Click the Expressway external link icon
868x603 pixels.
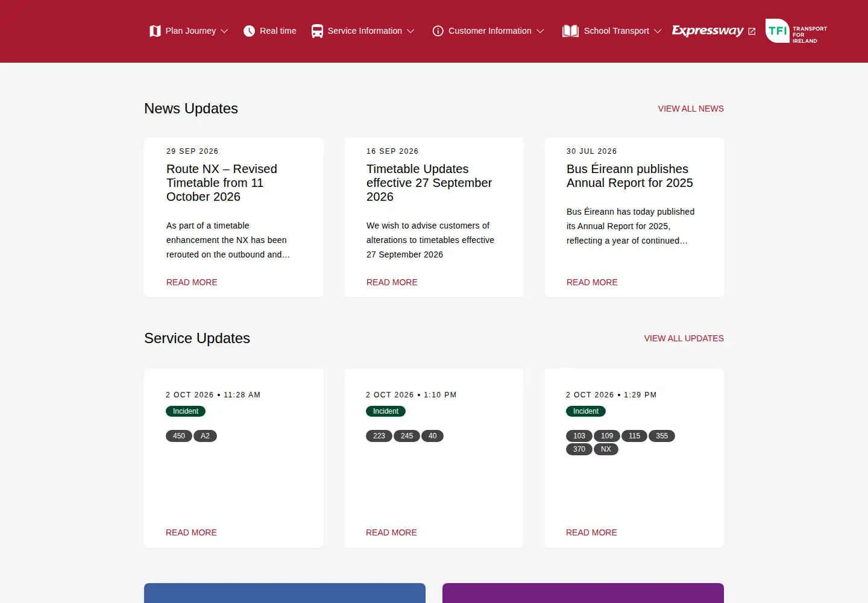[x=752, y=31]
